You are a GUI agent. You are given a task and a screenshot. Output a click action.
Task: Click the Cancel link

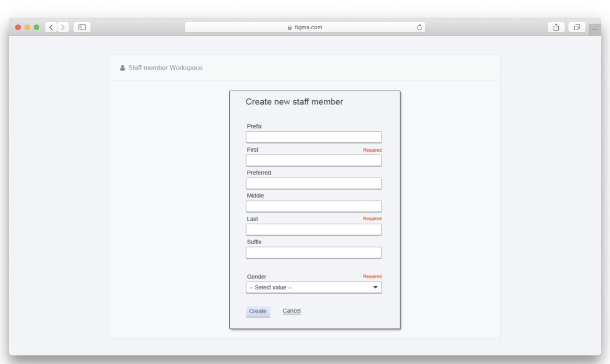(x=292, y=311)
